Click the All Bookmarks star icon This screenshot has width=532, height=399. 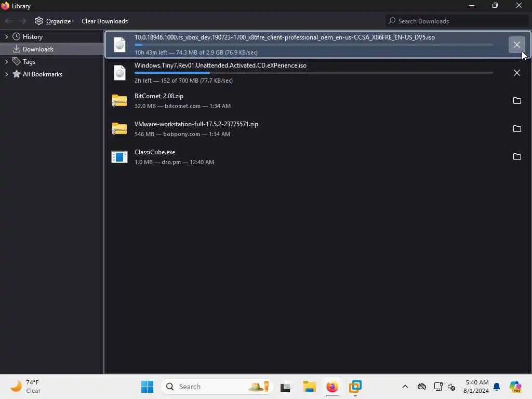tap(16, 74)
